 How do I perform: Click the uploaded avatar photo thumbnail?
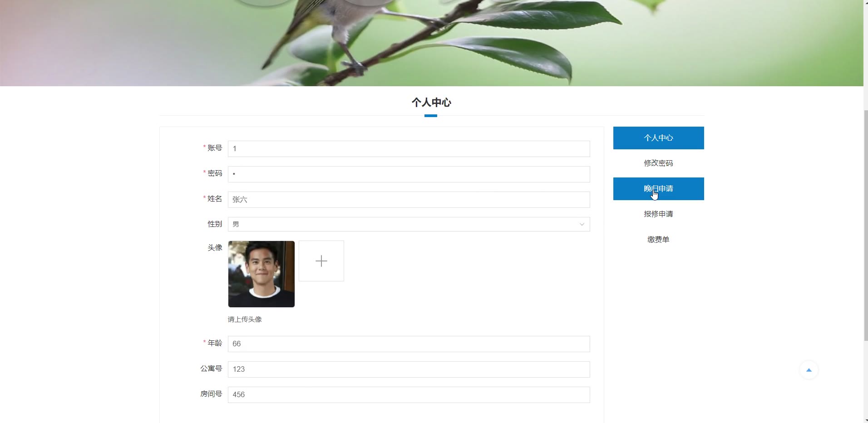tap(261, 274)
